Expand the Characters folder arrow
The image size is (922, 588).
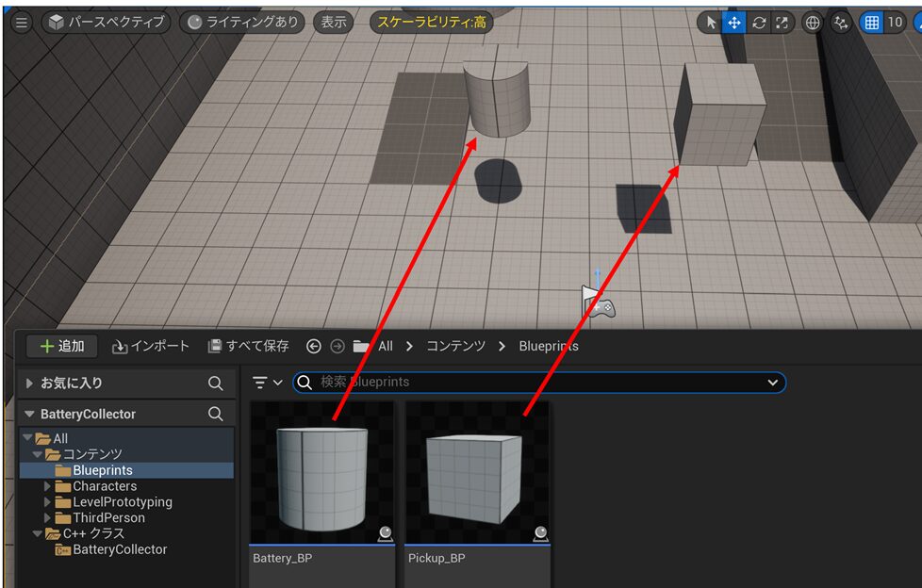[x=48, y=486]
